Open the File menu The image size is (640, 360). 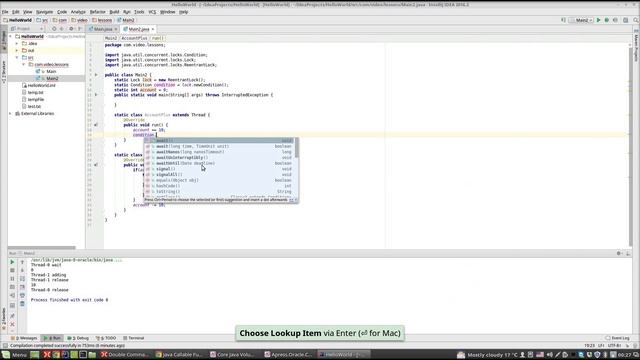click(x=5, y=12)
